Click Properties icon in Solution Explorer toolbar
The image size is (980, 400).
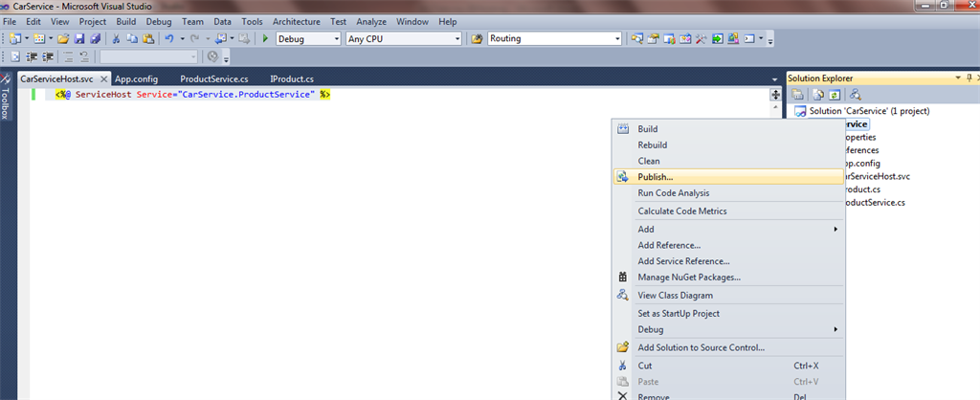pyautogui.click(x=797, y=95)
